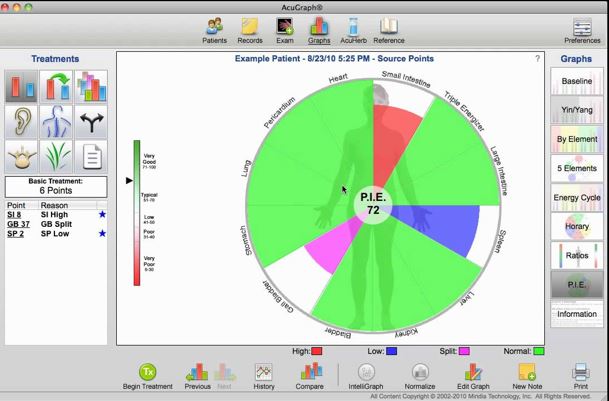Open Edit Graph

[473, 377]
